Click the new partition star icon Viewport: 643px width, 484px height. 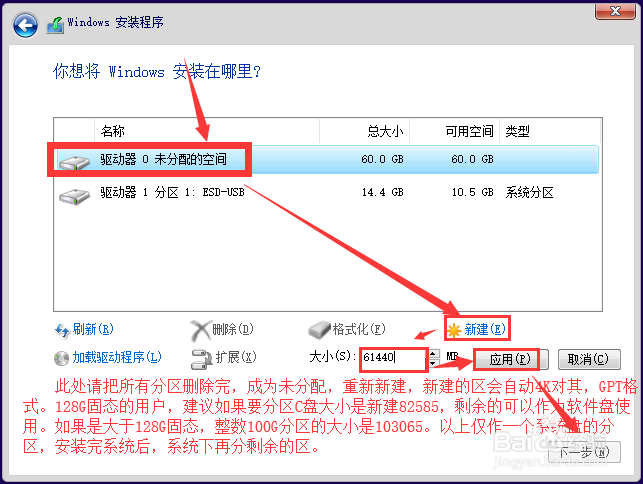click(454, 330)
